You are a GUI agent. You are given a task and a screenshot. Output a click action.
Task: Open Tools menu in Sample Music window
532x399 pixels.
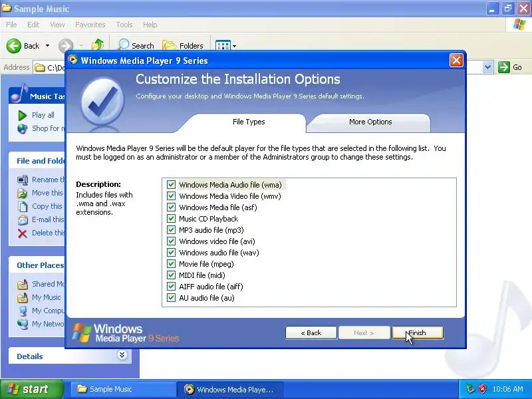click(124, 25)
